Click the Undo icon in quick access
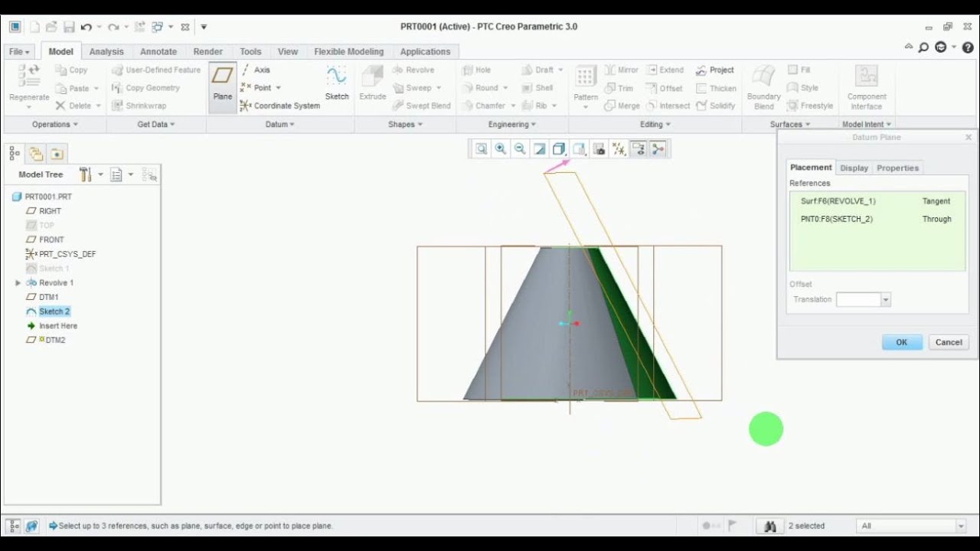This screenshot has height=551, width=980. 87,27
